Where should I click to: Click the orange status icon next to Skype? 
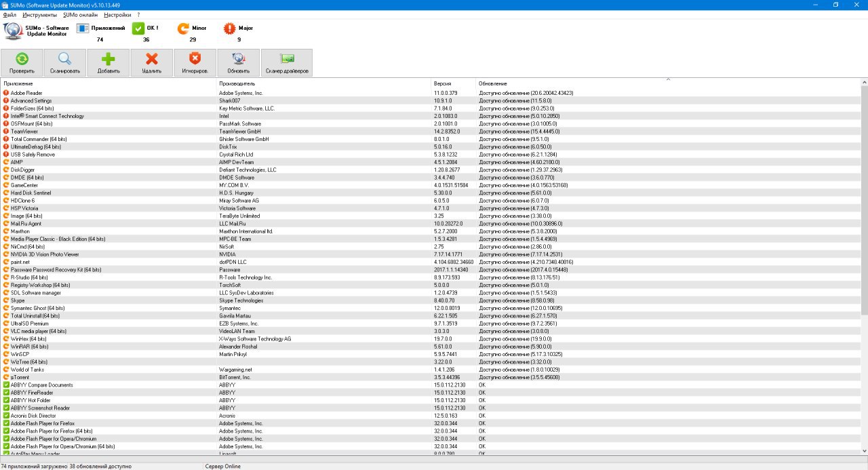[6, 300]
